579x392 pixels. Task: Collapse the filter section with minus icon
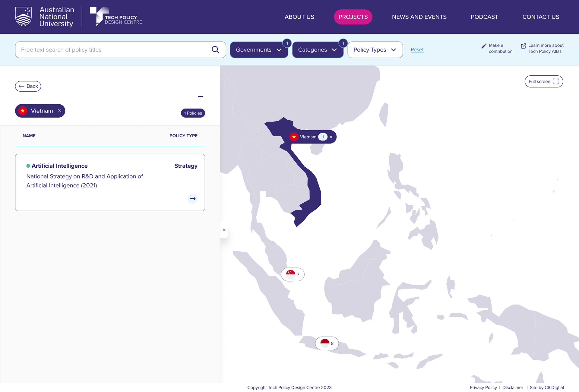point(201,96)
